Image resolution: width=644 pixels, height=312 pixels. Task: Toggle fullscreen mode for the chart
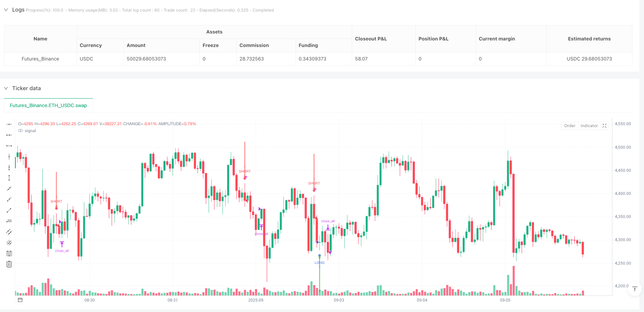click(604, 126)
